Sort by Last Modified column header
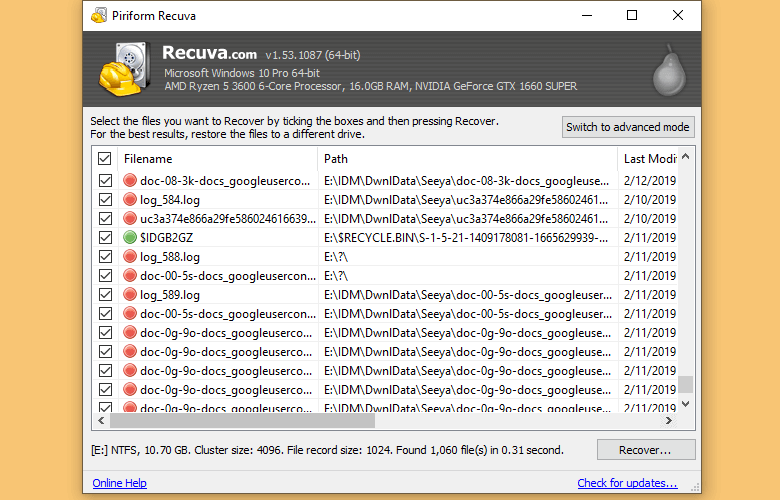This screenshot has width=780, height=500. pyautogui.click(x=648, y=159)
